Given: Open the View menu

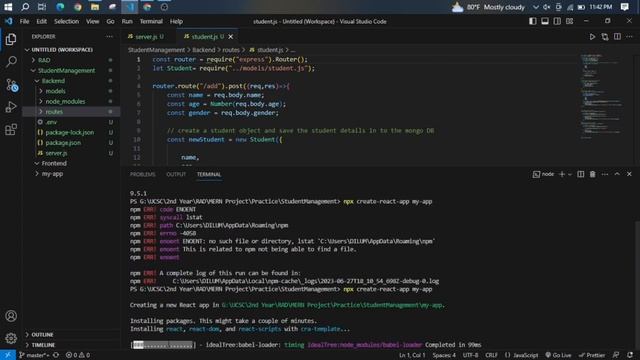Looking at the screenshot, I should (x=92, y=21).
